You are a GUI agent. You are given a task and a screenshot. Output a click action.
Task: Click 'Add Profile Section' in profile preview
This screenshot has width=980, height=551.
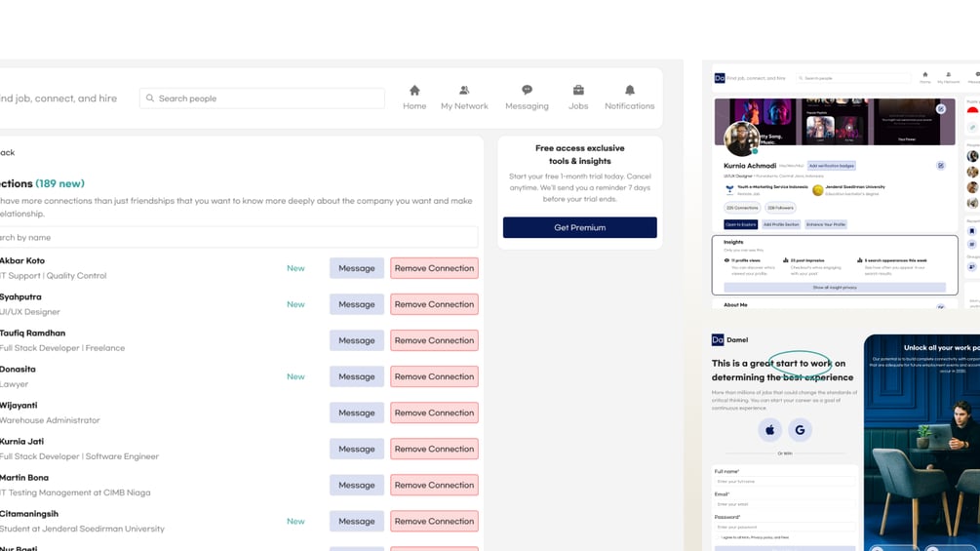coord(781,224)
